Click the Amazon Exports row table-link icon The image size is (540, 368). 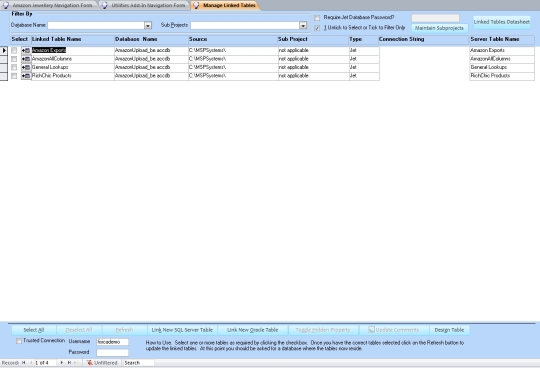pyautogui.click(x=26, y=51)
